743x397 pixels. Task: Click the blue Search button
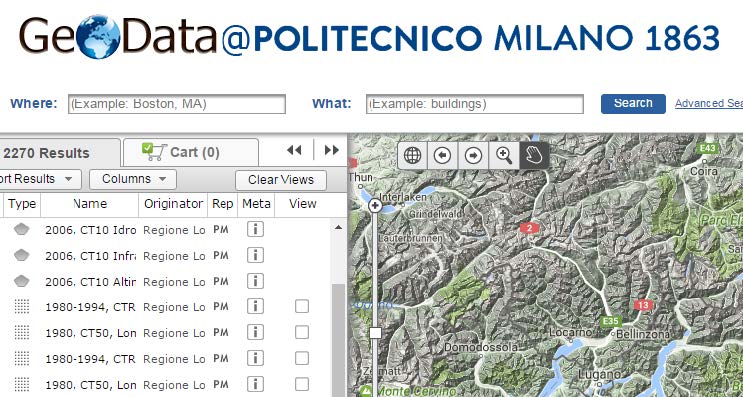(x=633, y=104)
